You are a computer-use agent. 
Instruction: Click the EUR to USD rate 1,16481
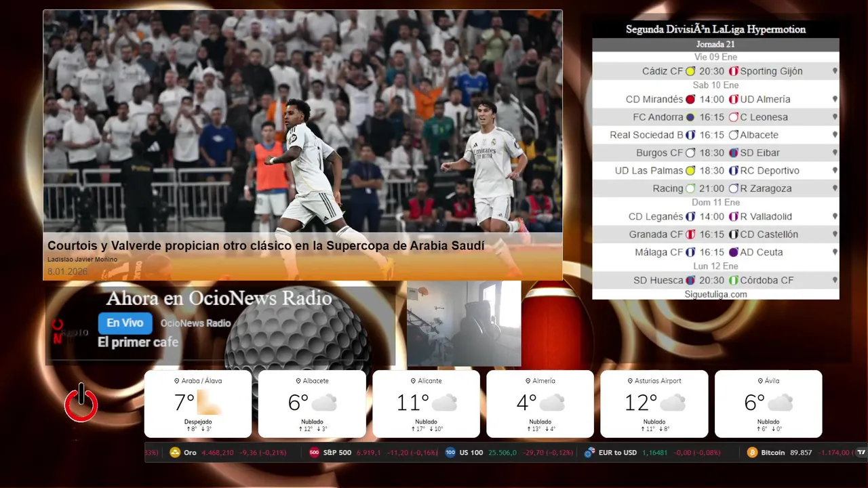[x=655, y=453]
